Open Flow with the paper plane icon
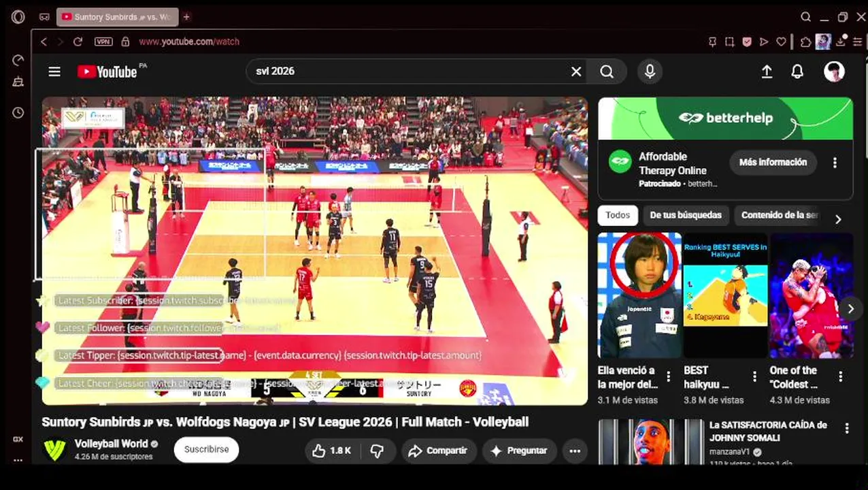 click(764, 42)
